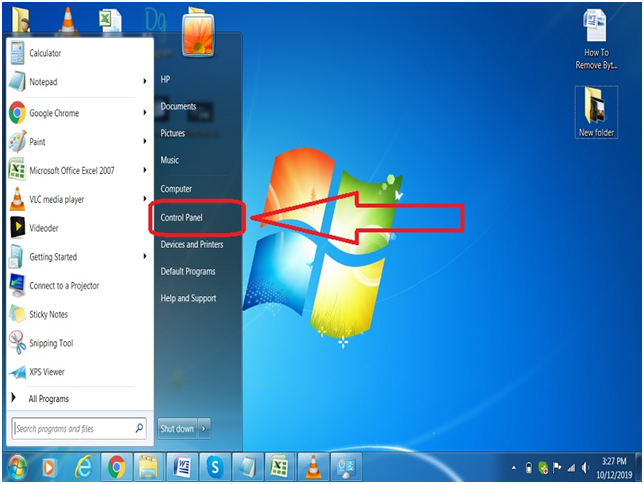Open Calculator from the Start menu
644x484 pixels.
tap(78, 53)
